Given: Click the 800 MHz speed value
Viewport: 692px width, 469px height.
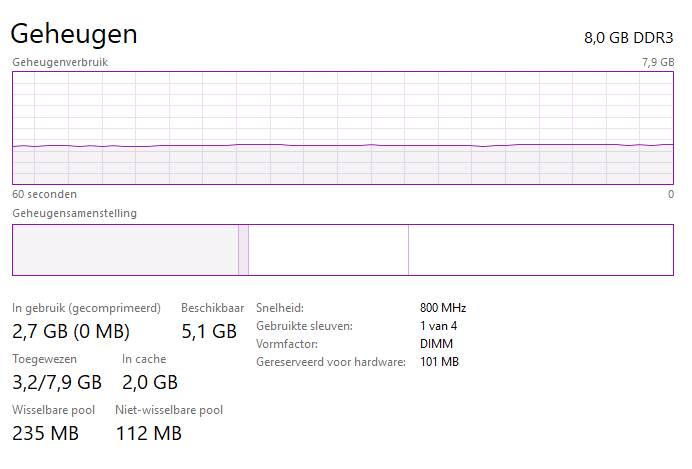Looking at the screenshot, I should click(x=443, y=308).
